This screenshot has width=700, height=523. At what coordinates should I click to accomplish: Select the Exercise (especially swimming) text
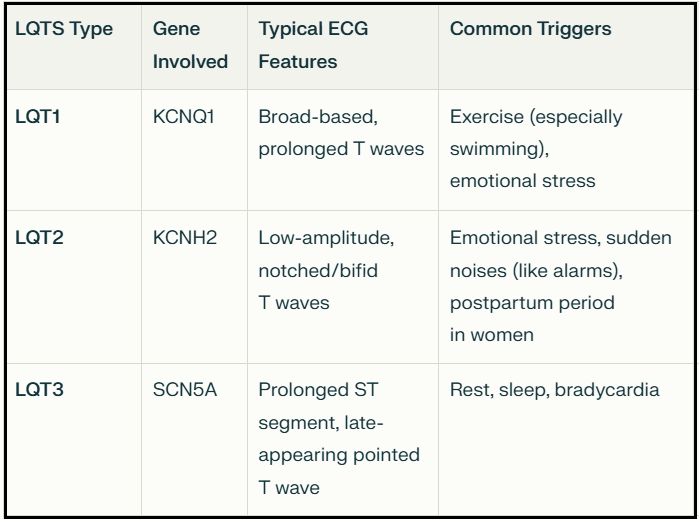click(536, 133)
